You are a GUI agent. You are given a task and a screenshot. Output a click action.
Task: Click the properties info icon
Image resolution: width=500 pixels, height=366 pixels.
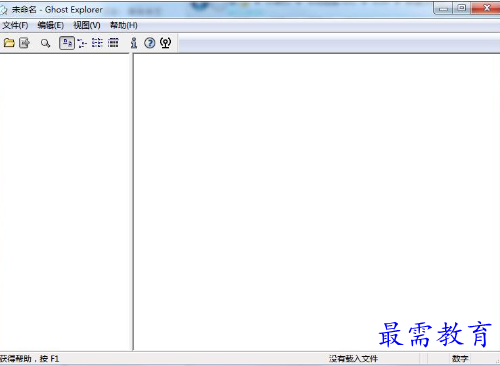(x=134, y=43)
